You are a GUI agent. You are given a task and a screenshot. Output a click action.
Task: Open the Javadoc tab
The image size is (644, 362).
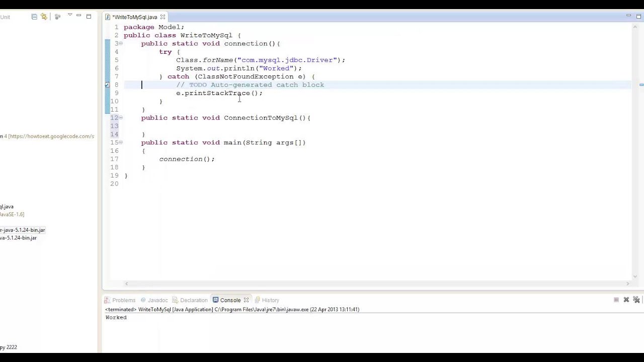coord(154,300)
